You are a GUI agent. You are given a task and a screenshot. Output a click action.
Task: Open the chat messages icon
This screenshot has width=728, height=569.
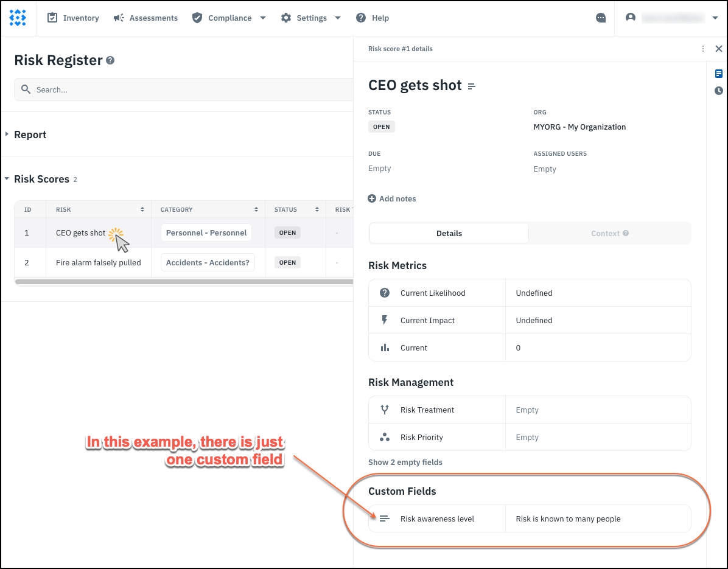pyautogui.click(x=601, y=18)
